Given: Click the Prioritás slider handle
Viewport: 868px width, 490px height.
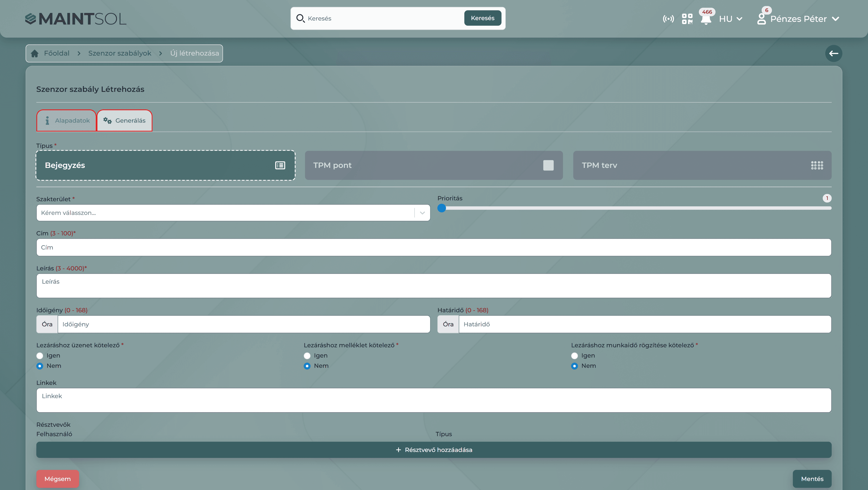Looking at the screenshot, I should pyautogui.click(x=441, y=208).
